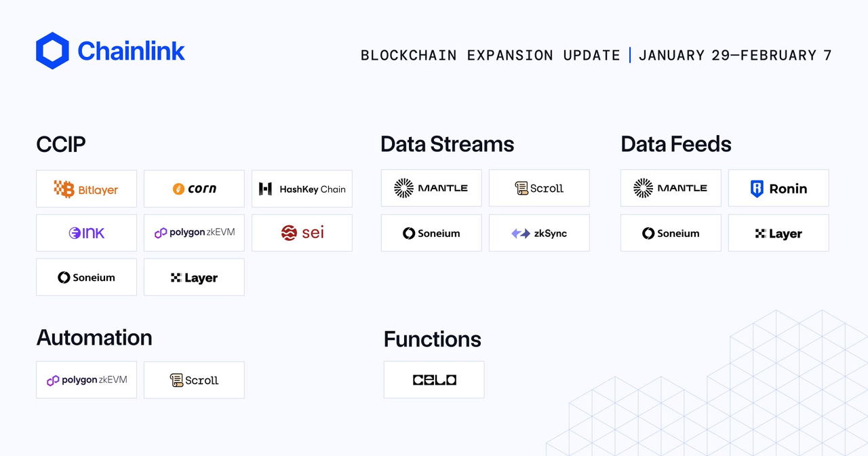Select the Scroll tile under Automation
Image resolution: width=868 pixels, height=456 pixels.
pyautogui.click(x=194, y=380)
